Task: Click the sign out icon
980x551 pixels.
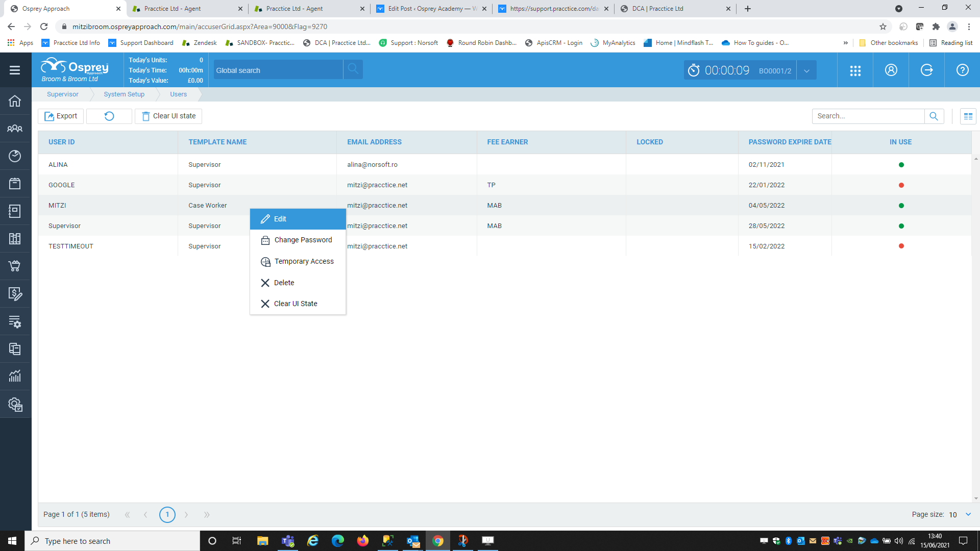Action: click(926, 70)
